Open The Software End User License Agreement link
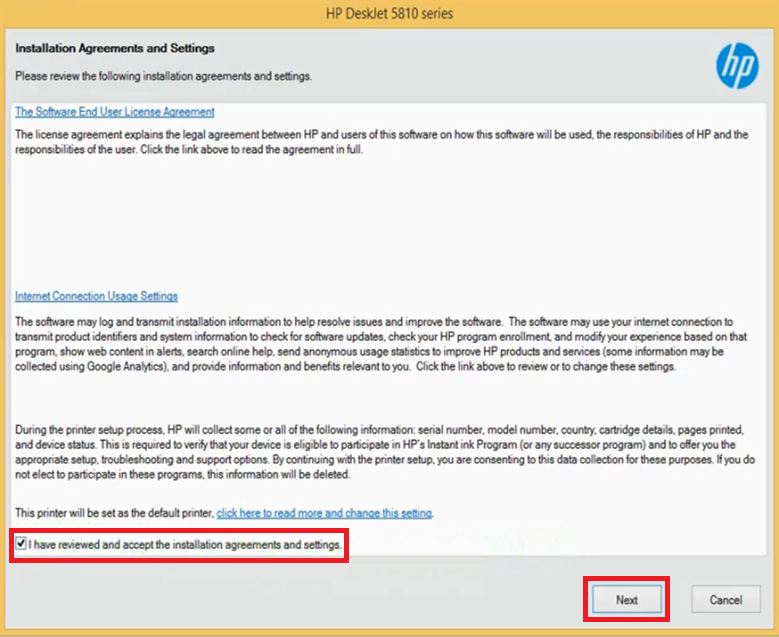This screenshot has height=637, width=779. click(x=115, y=112)
